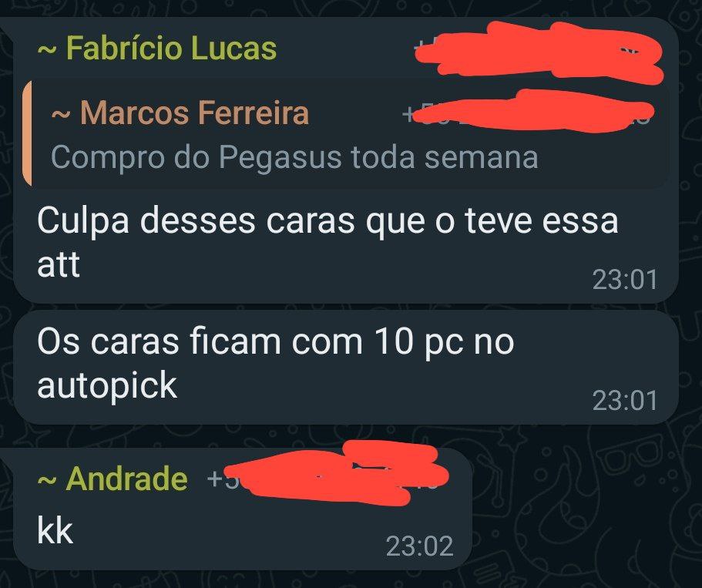702x588 pixels.
Task: Tap the word 'att' in the first message
Action: (59, 264)
